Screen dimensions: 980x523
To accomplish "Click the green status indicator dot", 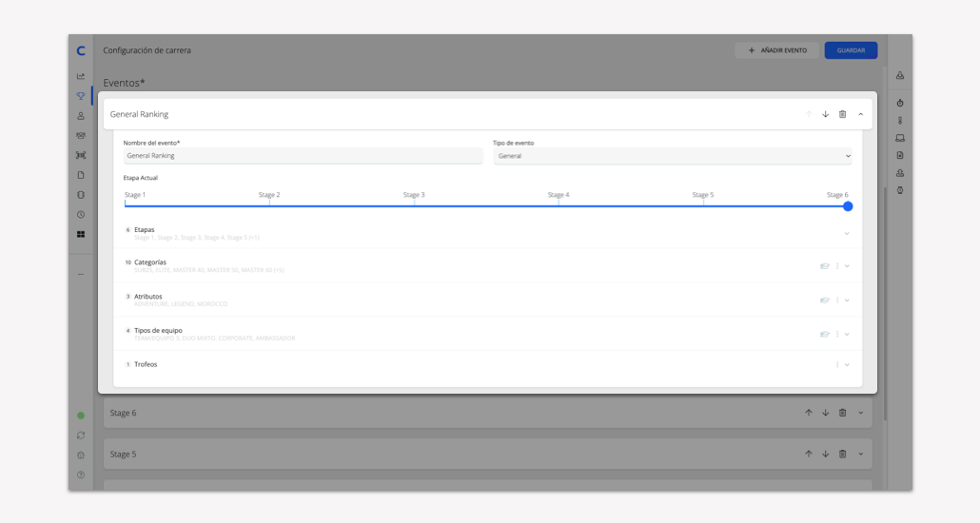I will click(x=81, y=416).
